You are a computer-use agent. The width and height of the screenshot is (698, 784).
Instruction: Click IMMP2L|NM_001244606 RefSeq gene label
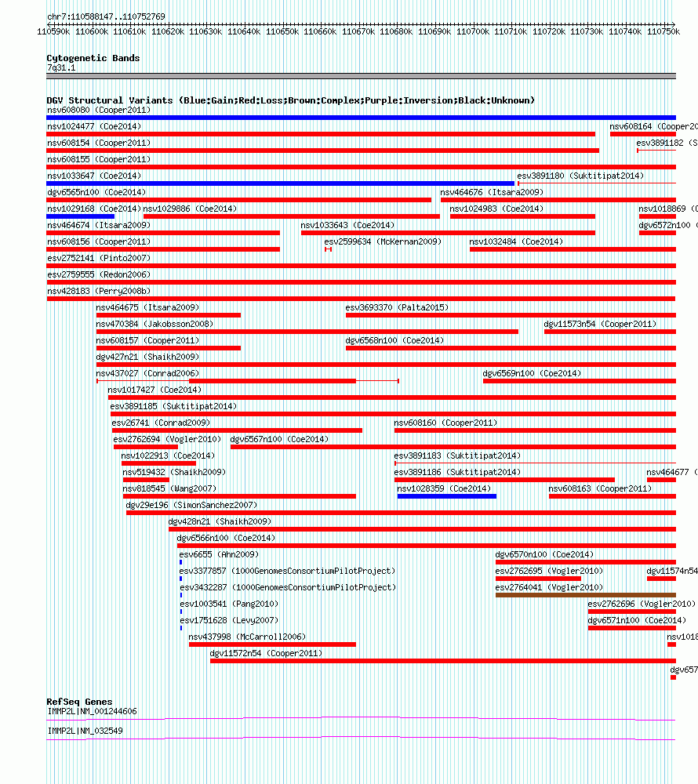[x=92, y=712]
